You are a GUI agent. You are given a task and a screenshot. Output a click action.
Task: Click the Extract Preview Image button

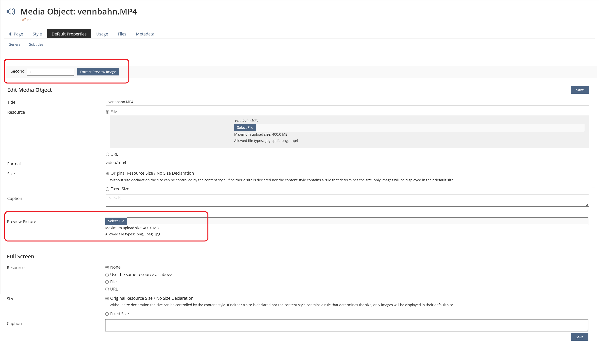coord(98,72)
